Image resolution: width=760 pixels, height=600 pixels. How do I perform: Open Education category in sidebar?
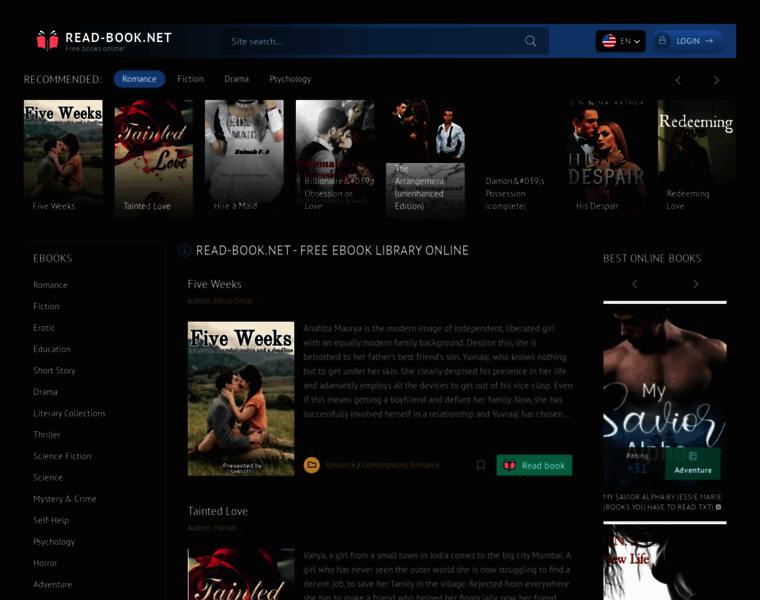[x=52, y=349]
